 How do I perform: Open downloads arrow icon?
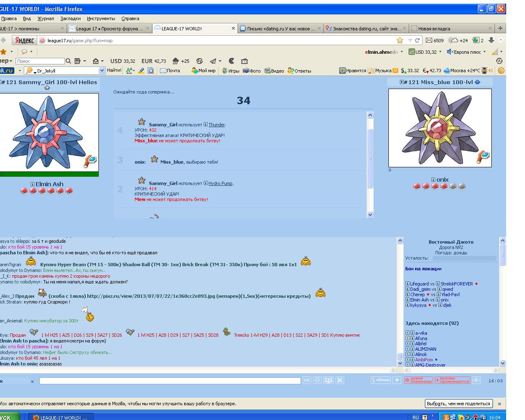(x=491, y=40)
